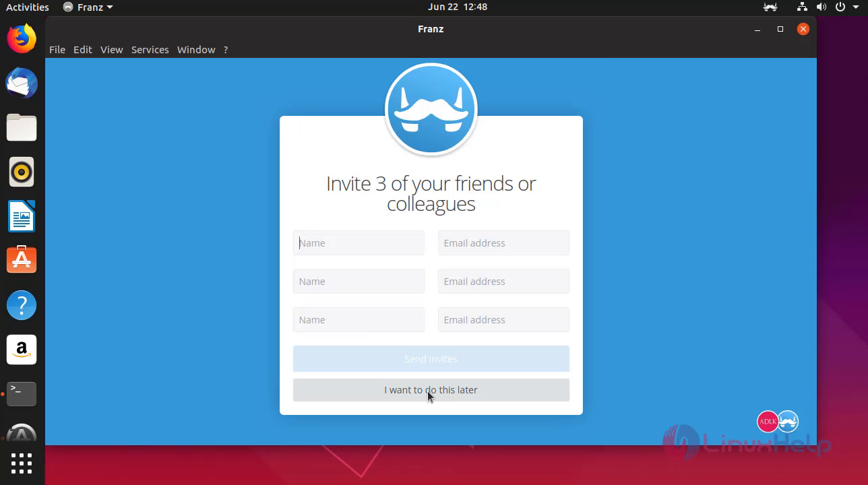868x485 pixels.
Task: Focus the third Name field
Action: pyautogui.click(x=359, y=320)
